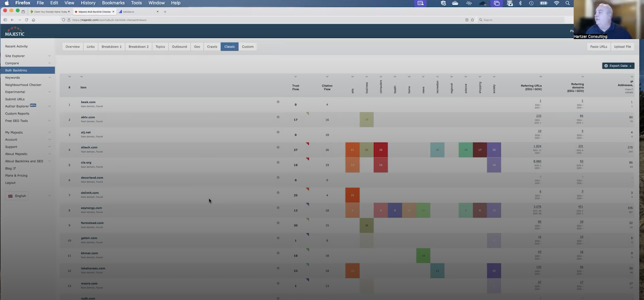Click the Firefox Search field
This screenshot has height=300, width=644.
click(x=521, y=20)
